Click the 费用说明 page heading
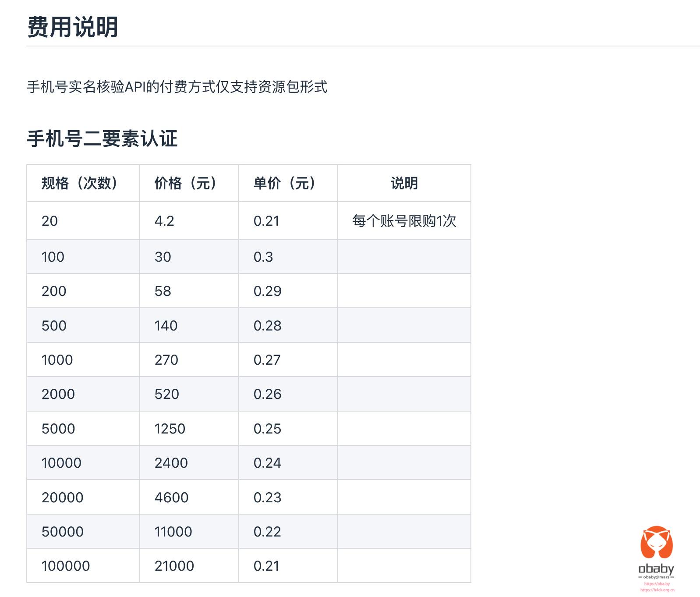The height and width of the screenshot is (597, 700). (x=73, y=27)
